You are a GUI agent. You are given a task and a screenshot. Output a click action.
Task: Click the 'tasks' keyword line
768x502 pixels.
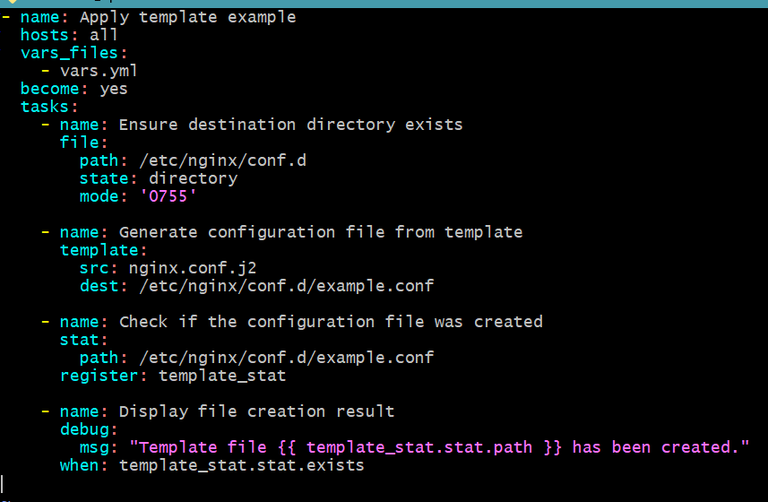(x=45, y=107)
